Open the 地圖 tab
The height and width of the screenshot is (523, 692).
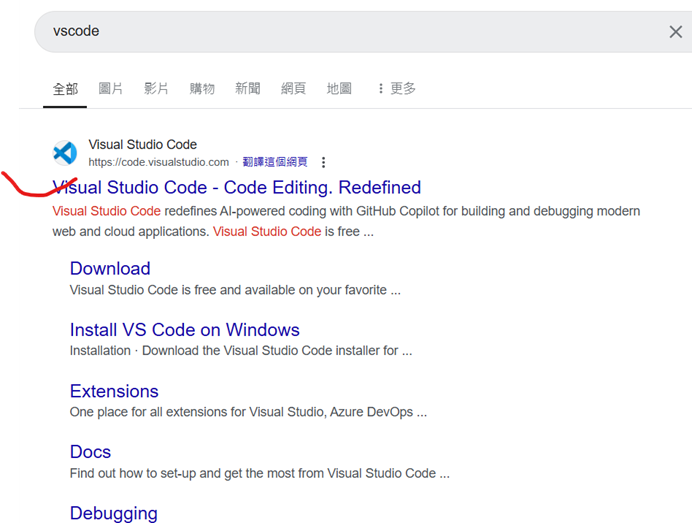pyautogui.click(x=339, y=88)
